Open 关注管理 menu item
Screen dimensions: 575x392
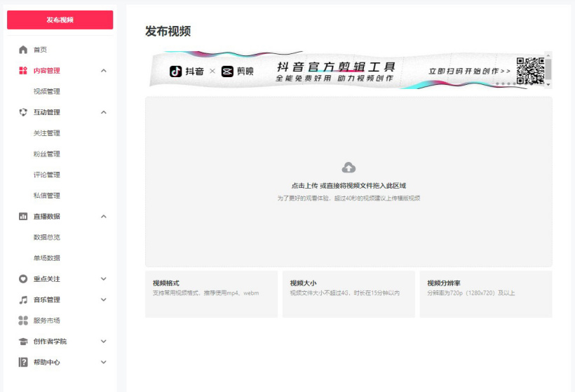(x=46, y=133)
